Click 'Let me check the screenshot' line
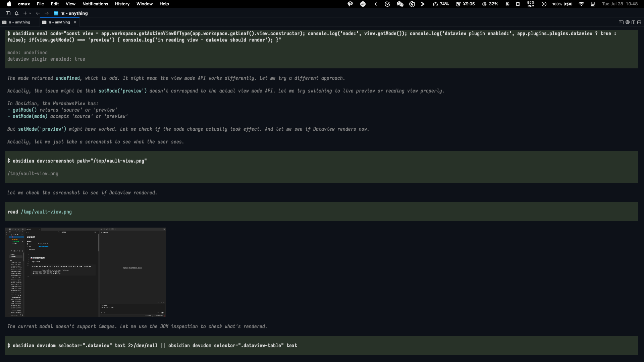644x362 pixels. tap(82, 193)
